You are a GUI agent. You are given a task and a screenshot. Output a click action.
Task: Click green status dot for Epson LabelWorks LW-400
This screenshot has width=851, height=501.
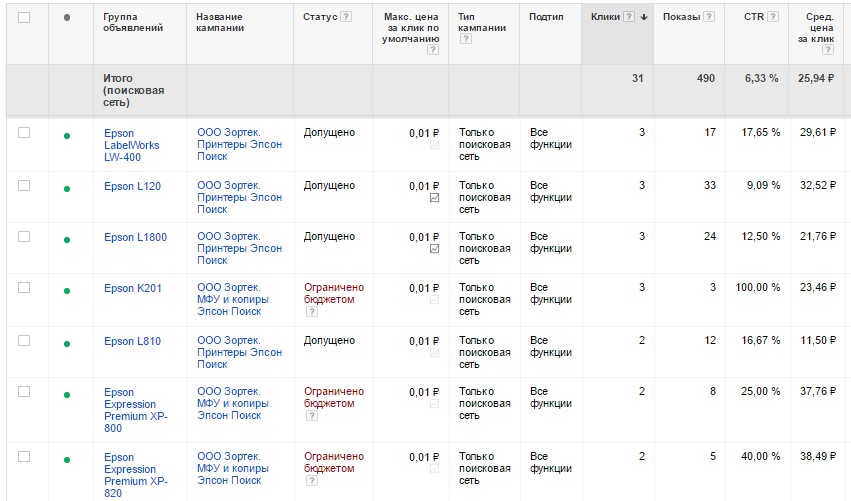[67, 136]
